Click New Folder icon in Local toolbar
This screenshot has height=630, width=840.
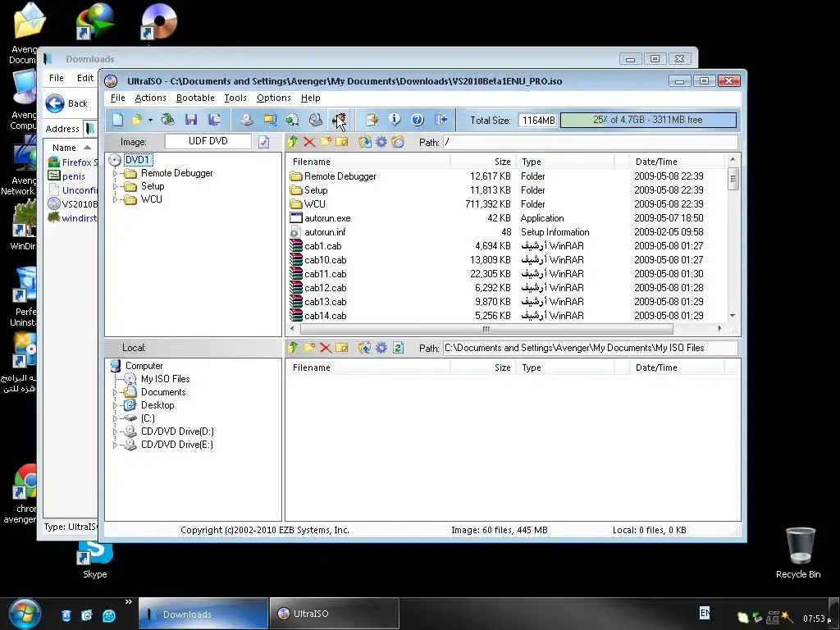[x=309, y=348]
